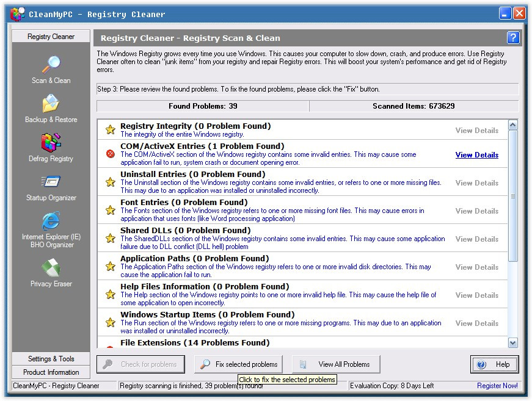Click View Details for Application Paths
Screen dimensions: 532x401
click(476, 267)
